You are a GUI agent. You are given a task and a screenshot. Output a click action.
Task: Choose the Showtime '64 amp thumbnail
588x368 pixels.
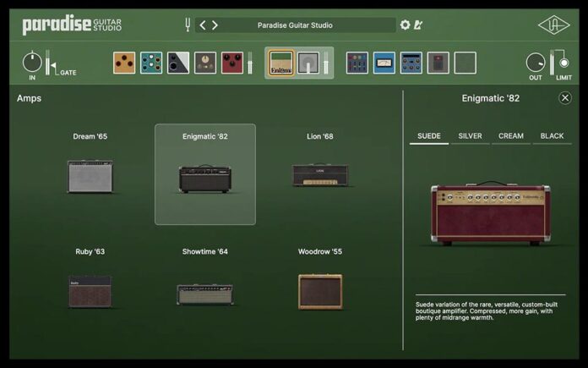click(205, 294)
